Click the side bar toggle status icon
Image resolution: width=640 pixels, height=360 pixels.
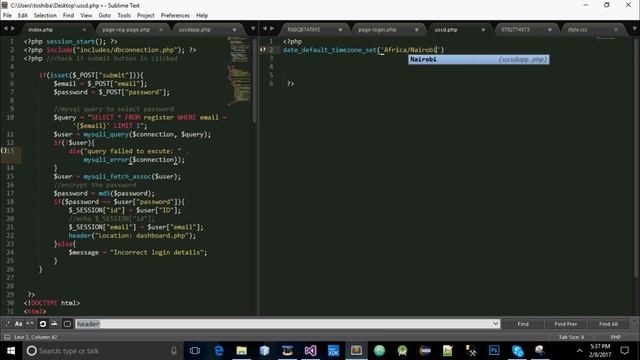coord(7,337)
